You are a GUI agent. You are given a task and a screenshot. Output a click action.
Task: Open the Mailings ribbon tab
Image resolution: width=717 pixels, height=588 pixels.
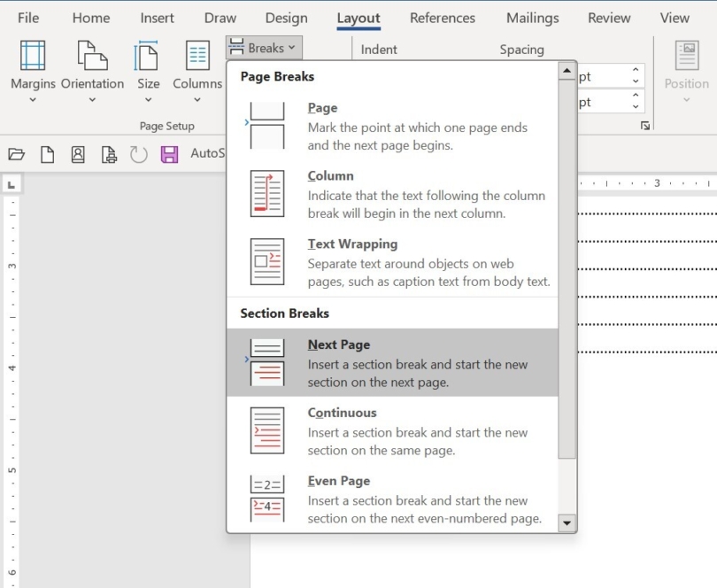(x=532, y=18)
